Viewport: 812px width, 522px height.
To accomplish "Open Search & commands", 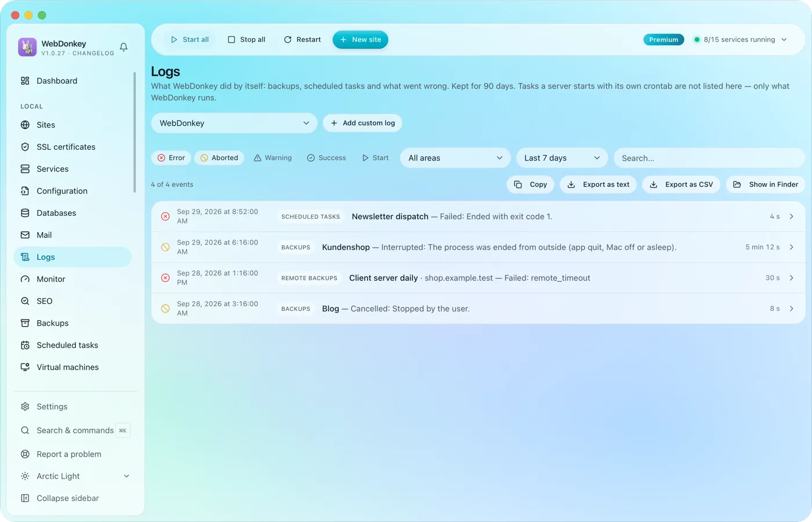I will (x=72, y=430).
